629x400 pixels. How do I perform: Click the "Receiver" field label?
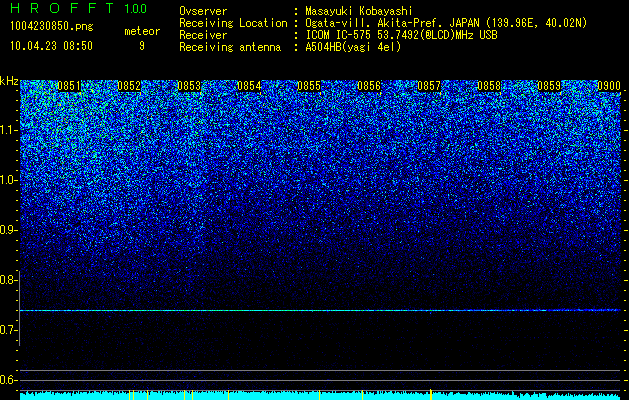click(203, 35)
